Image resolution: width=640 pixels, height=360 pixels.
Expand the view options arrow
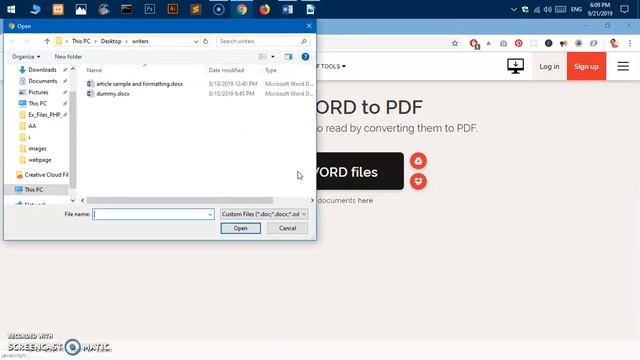click(273, 57)
